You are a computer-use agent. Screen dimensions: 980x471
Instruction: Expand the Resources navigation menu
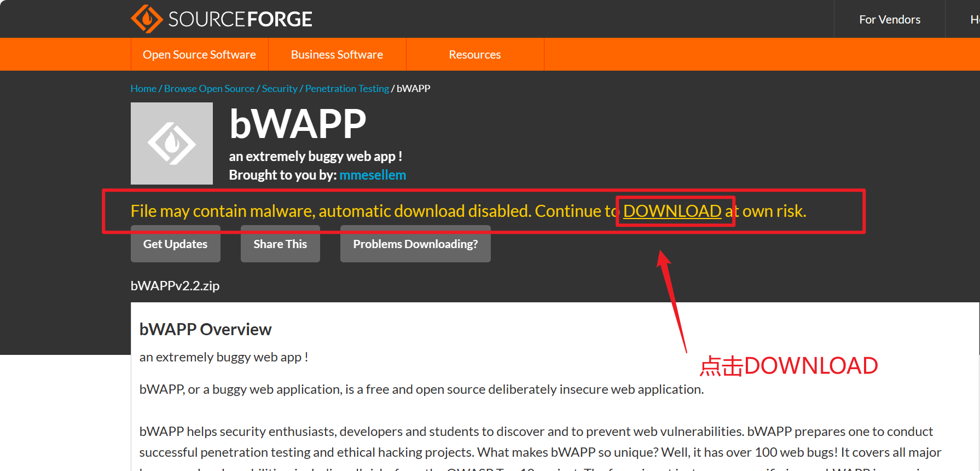pos(474,55)
